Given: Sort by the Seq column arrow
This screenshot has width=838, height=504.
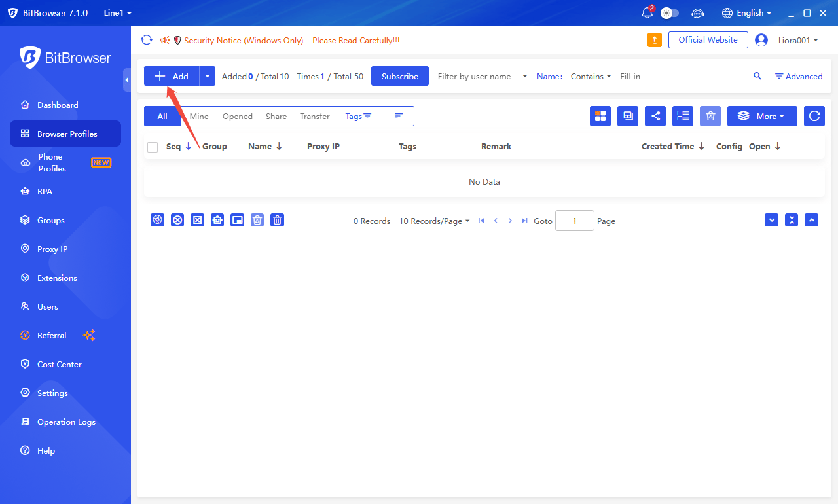Looking at the screenshot, I should [189, 146].
